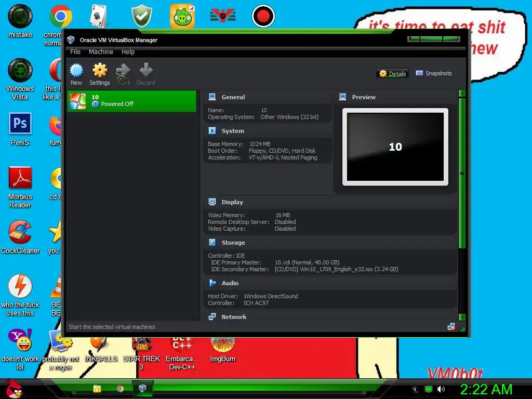Viewport: 532px width, 399px height.
Task: Switch to Details view
Action: [x=393, y=73]
